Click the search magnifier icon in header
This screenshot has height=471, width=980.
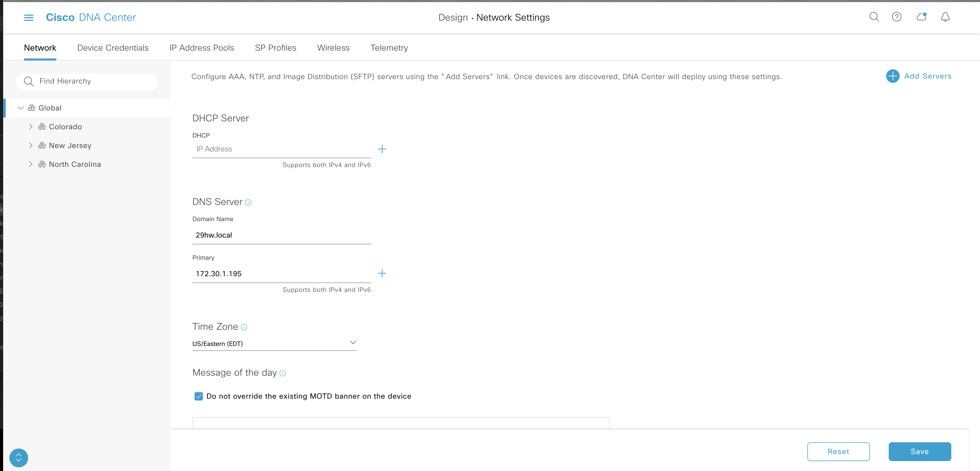tap(874, 17)
